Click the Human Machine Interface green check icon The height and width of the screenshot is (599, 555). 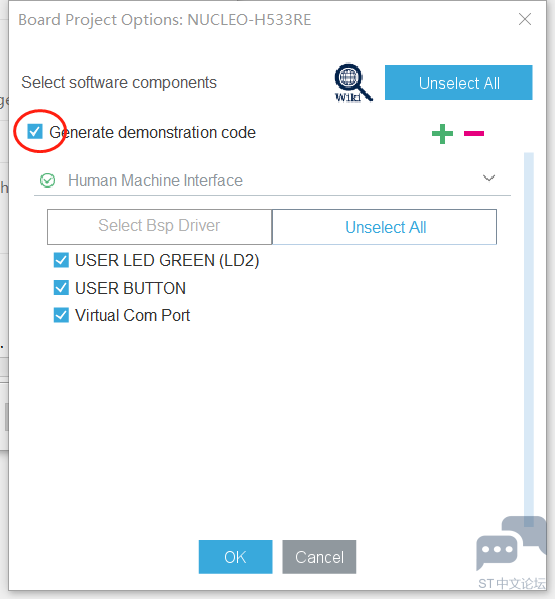[48, 180]
